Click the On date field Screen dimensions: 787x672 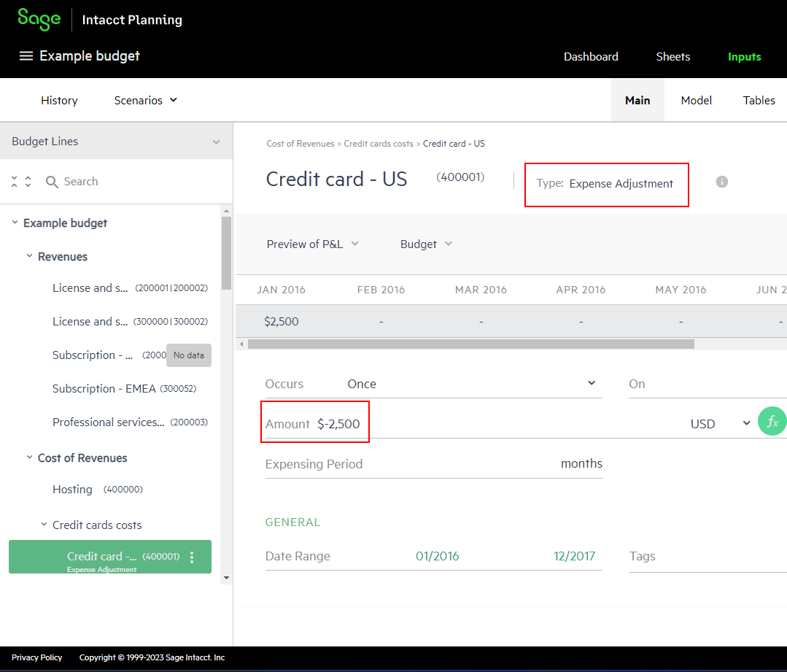(707, 384)
